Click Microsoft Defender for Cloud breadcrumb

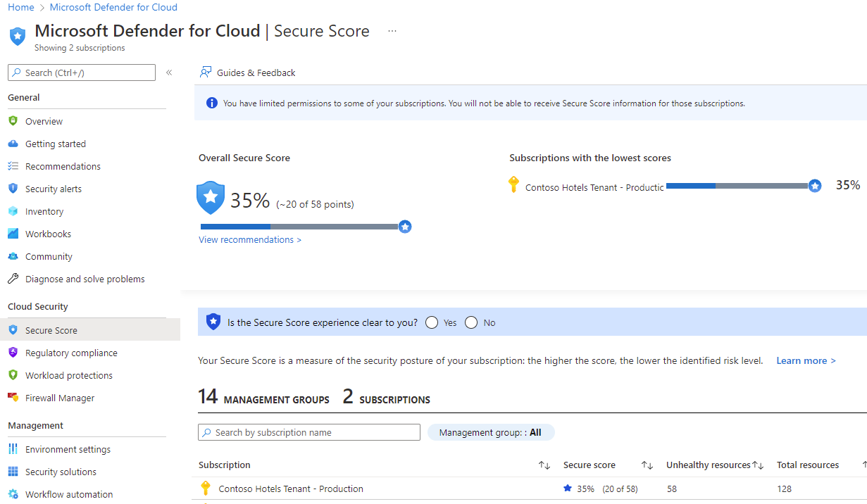click(x=114, y=7)
